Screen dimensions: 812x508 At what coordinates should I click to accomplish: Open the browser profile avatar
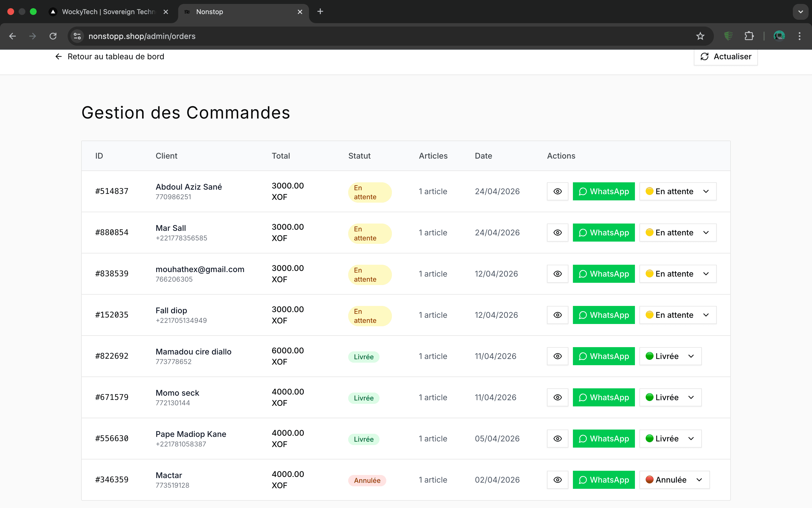779,36
